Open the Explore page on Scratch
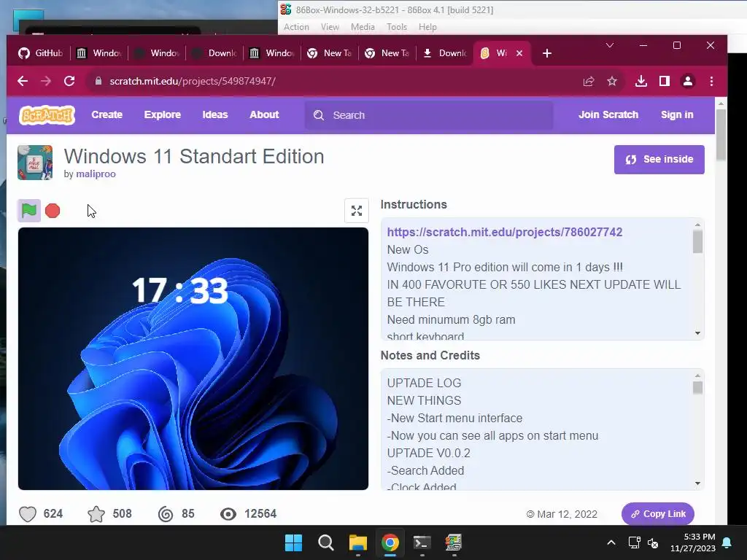 pyautogui.click(x=163, y=114)
